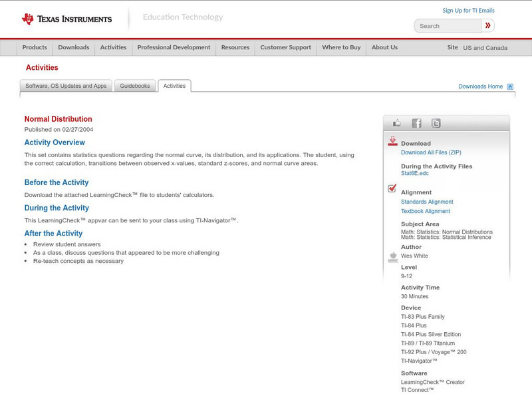Share the activity via Facebook icon
The height and width of the screenshot is (394, 532).
pos(416,123)
